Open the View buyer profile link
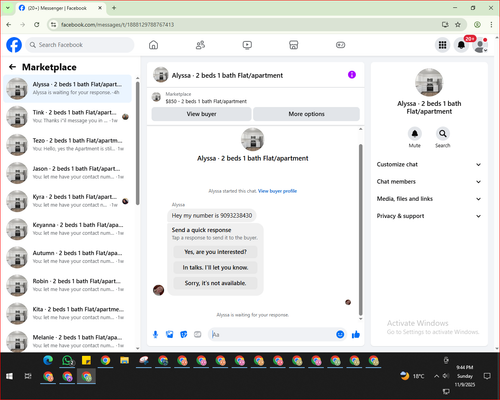 277,191
